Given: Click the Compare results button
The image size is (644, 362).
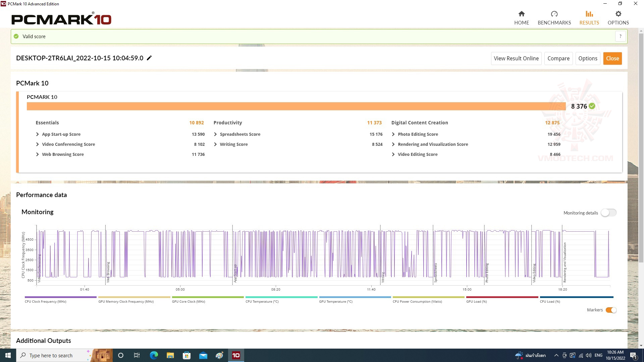Looking at the screenshot, I should (x=558, y=58).
